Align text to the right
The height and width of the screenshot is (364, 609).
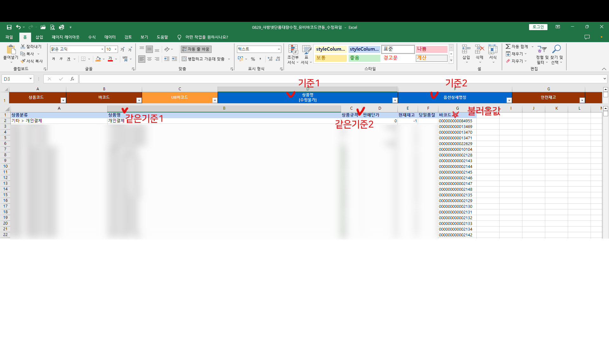click(x=157, y=59)
